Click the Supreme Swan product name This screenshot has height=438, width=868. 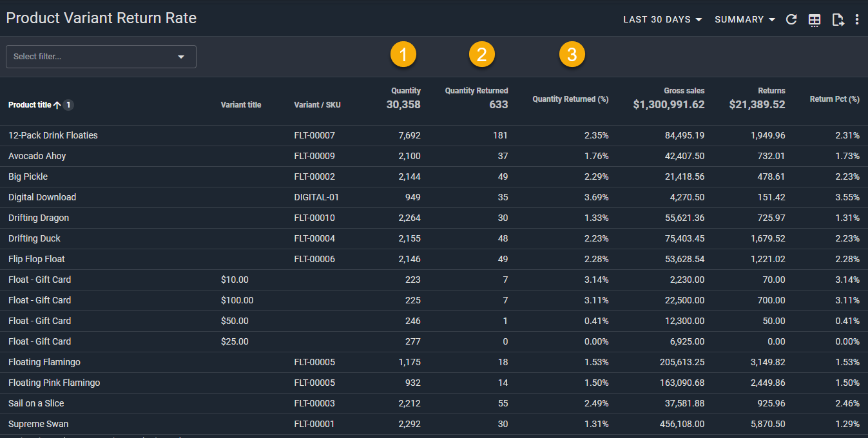tap(39, 424)
